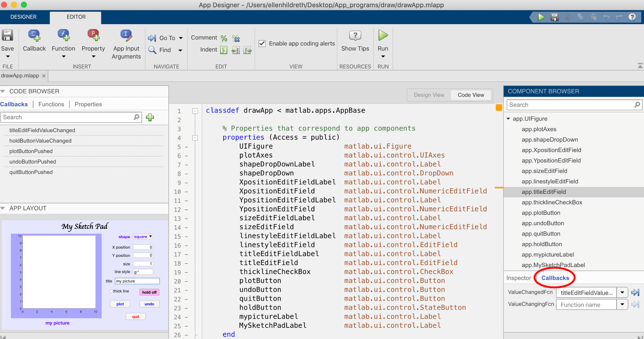Open the Go To dropdown
Screen dimensions: 644x339
click(x=181, y=38)
